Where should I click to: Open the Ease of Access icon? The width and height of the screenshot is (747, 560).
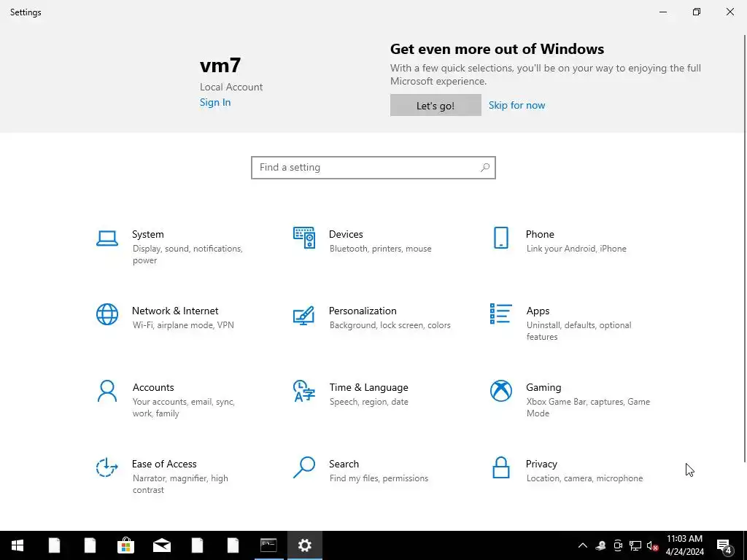click(107, 467)
